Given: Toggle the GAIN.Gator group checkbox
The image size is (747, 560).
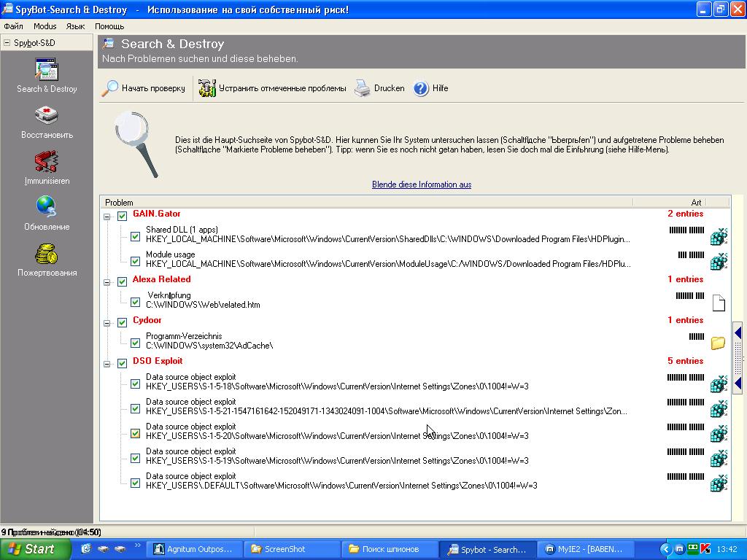Looking at the screenshot, I should (x=122, y=216).
